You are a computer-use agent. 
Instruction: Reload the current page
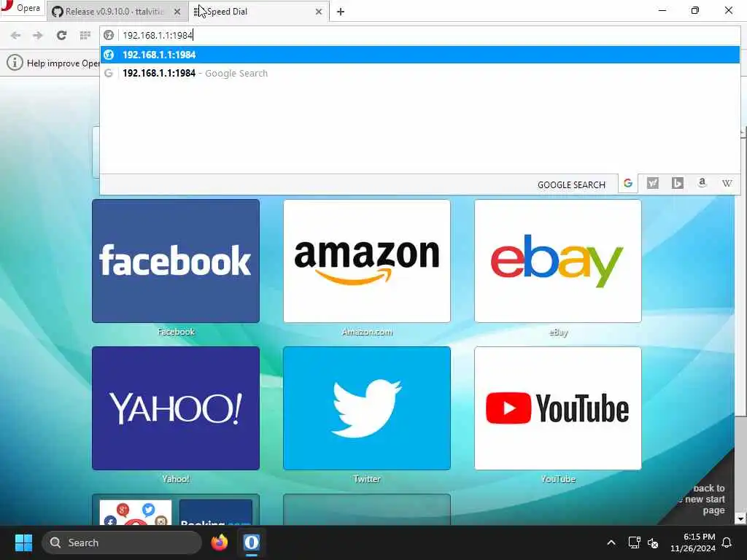[x=61, y=35]
